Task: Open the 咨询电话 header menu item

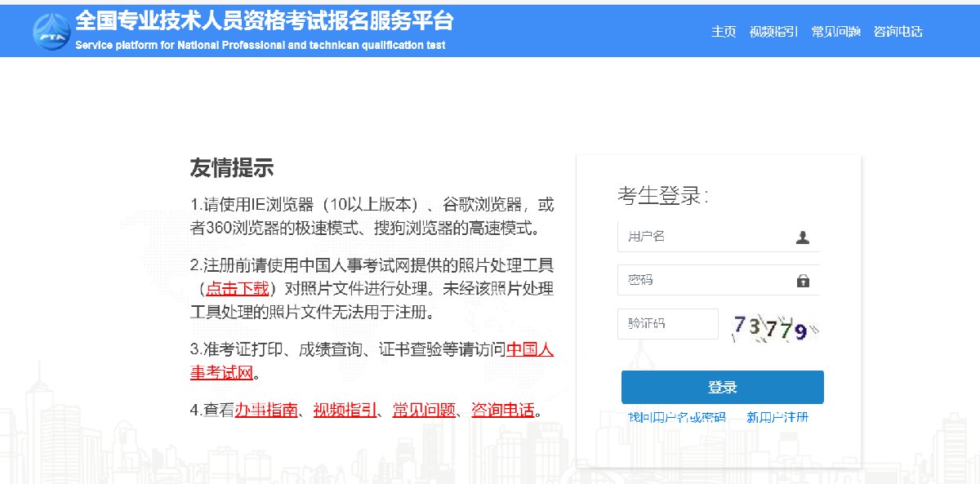Action: click(898, 32)
